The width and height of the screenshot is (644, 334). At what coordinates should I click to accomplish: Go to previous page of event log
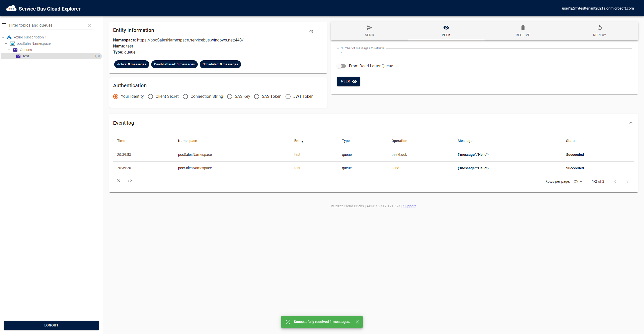(615, 181)
